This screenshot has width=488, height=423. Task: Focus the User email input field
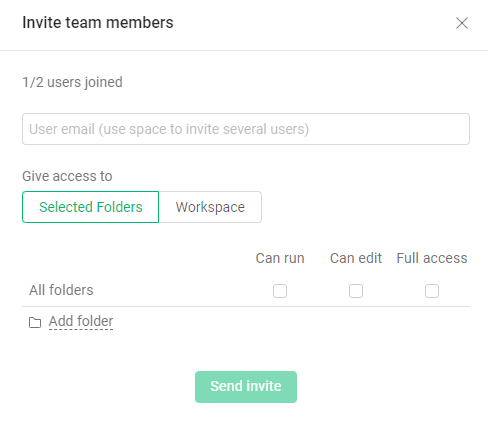tap(246, 129)
